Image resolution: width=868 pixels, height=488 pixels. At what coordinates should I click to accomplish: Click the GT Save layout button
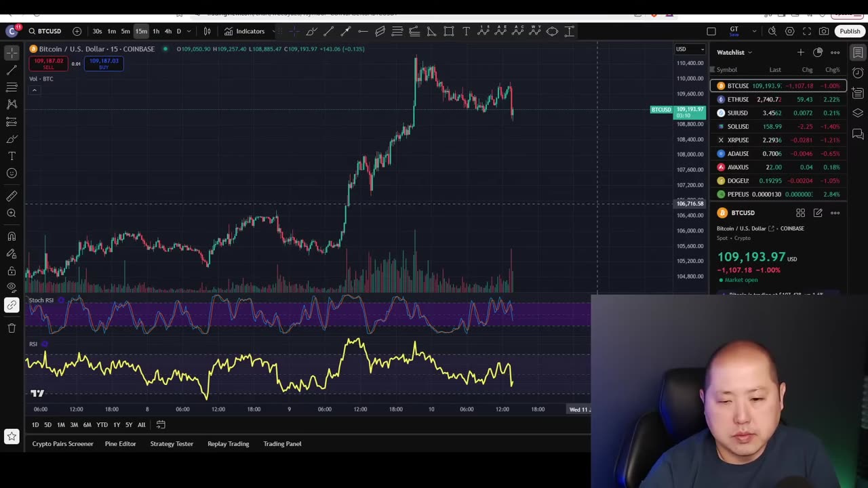click(x=734, y=31)
